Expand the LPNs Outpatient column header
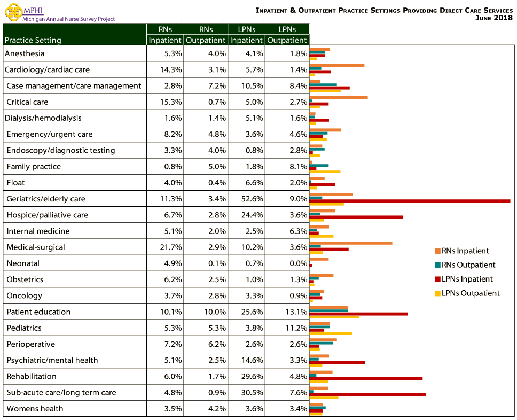517x420 pixels. click(287, 34)
